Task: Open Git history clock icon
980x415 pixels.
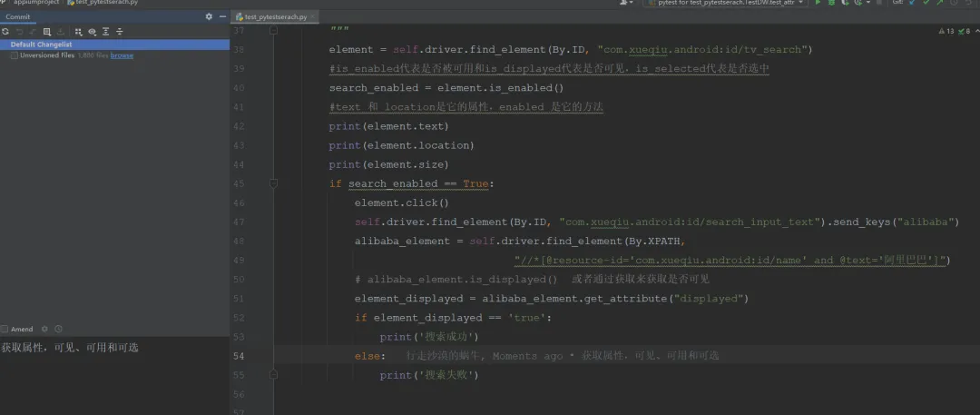Action: tap(954, 3)
